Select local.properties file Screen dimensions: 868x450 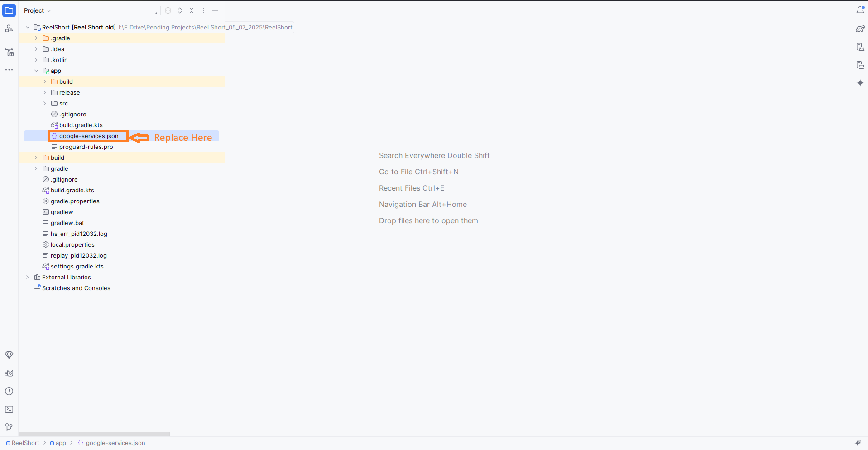click(72, 244)
